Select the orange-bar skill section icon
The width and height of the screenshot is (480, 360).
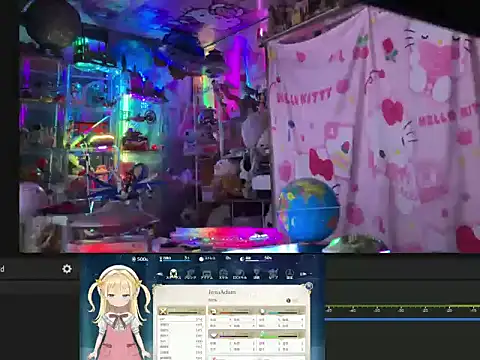click(213, 312)
